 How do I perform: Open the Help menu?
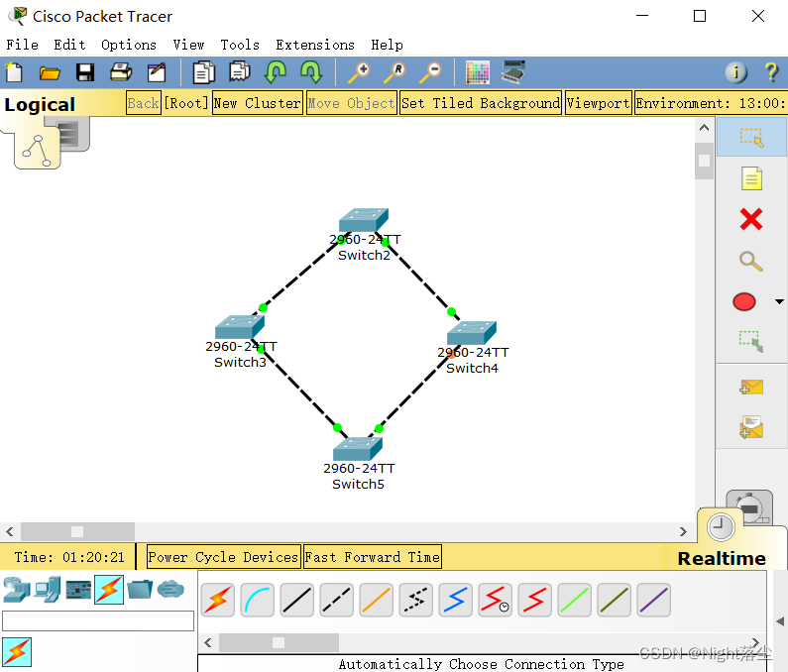387,45
